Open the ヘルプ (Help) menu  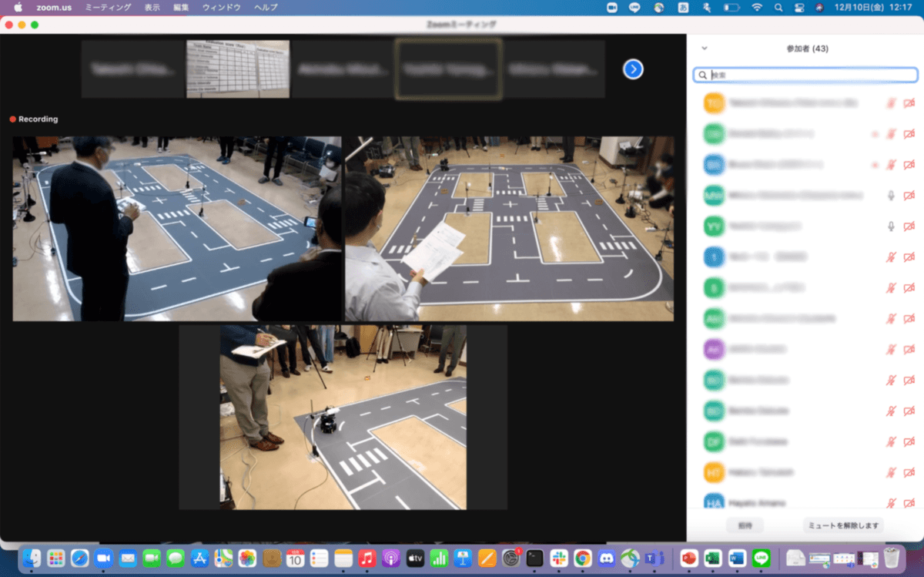tap(266, 7)
